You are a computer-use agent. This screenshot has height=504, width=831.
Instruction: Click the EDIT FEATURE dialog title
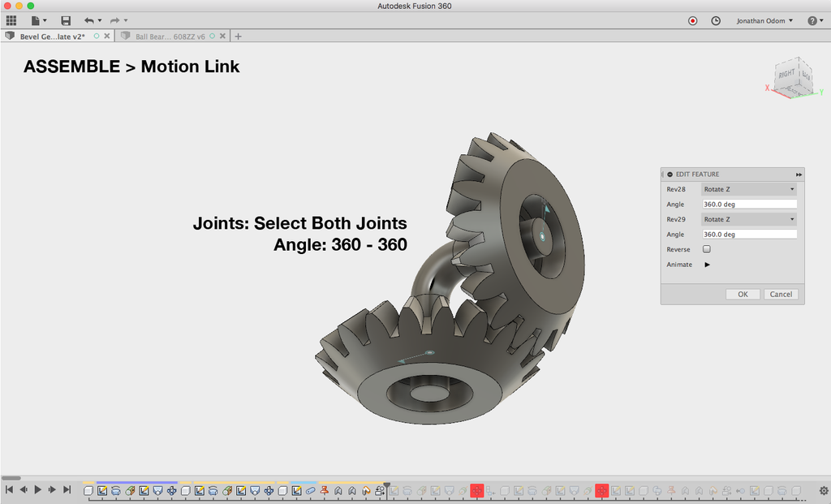coord(697,174)
